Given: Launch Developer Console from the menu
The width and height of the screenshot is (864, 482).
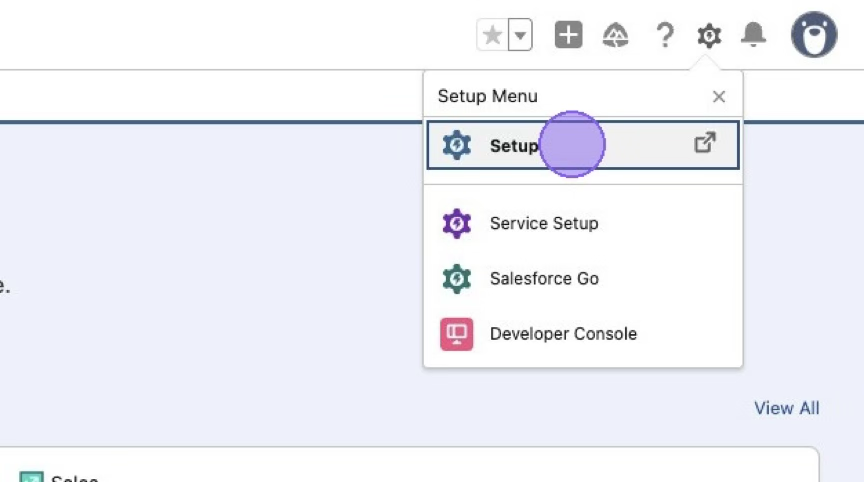Looking at the screenshot, I should pyautogui.click(x=563, y=334).
